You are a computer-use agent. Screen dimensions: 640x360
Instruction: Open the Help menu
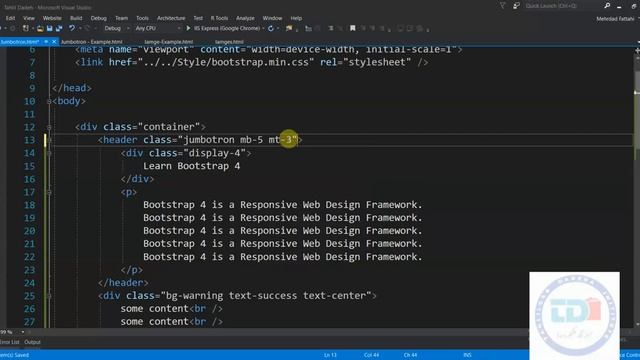(296, 18)
